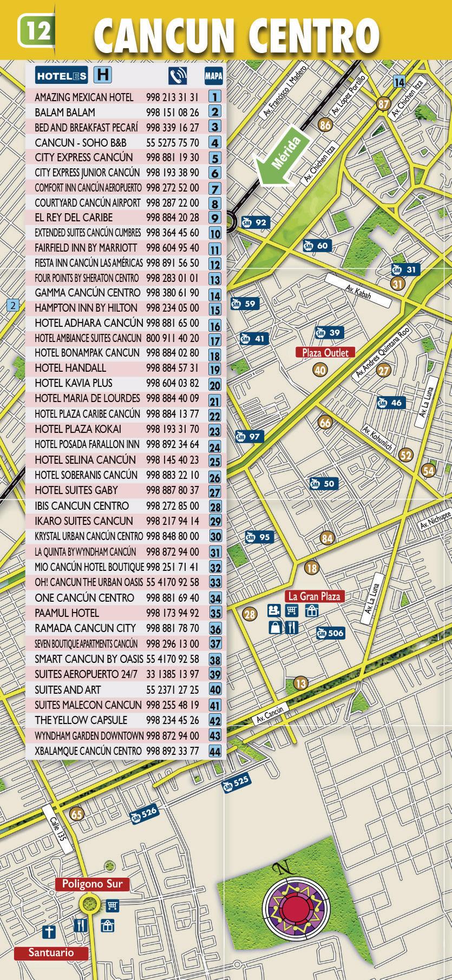Select the SM 526 supermanzana marker
The width and height of the screenshot is (452, 980).
click(144, 814)
